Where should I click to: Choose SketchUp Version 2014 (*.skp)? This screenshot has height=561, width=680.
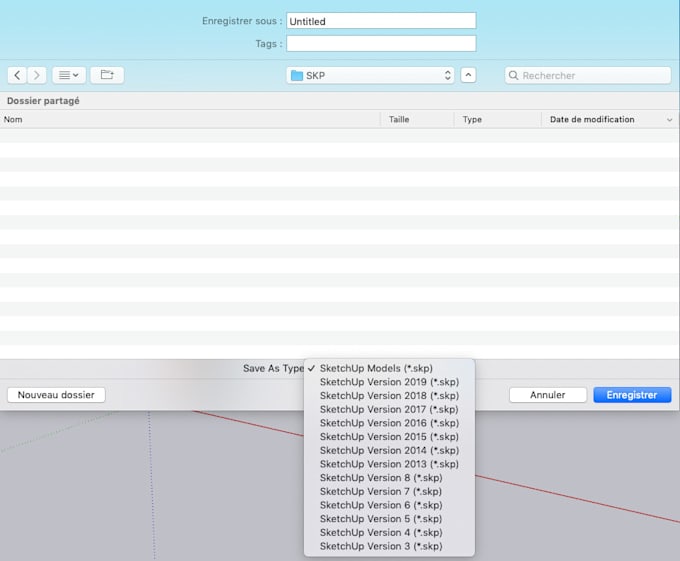point(389,450)
